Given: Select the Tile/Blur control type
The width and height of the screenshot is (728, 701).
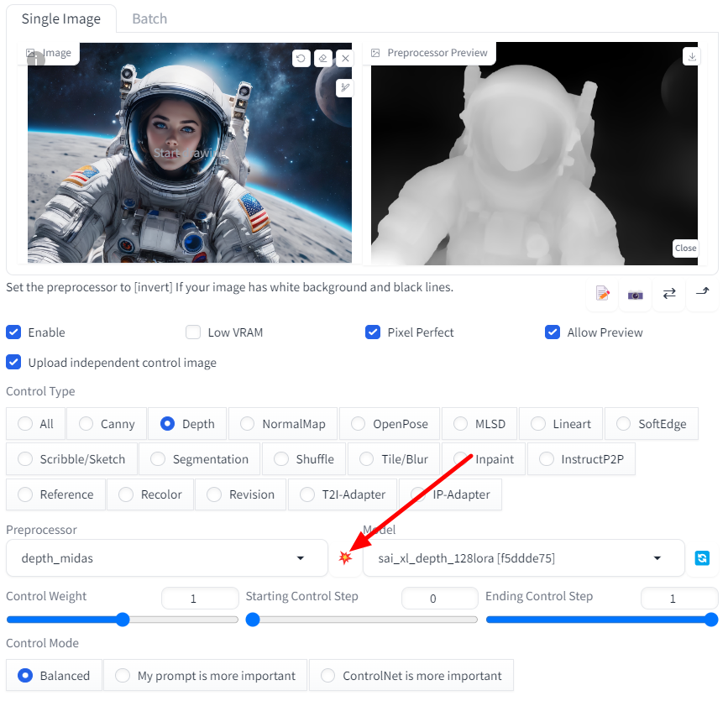Looking at the screenshot, I should pos(394,458).
